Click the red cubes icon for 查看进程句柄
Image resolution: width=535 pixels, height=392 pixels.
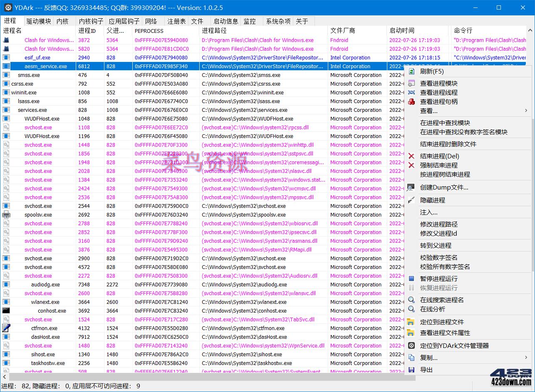pos(411,101)
